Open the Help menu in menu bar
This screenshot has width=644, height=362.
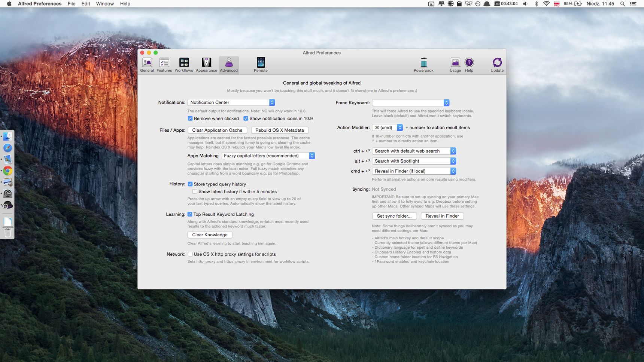(125, 4)
